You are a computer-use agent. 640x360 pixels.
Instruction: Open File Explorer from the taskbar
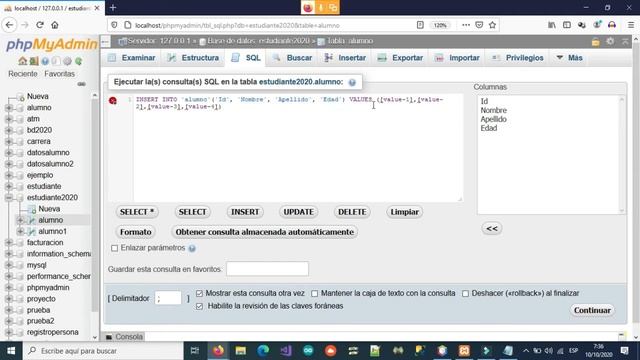point(240,351)
